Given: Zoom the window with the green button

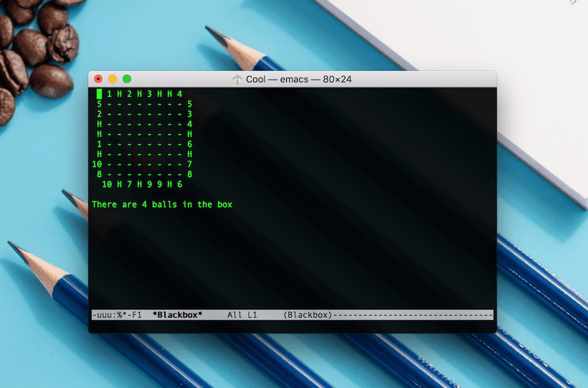Looking at the screenshot, I should 127,79.
